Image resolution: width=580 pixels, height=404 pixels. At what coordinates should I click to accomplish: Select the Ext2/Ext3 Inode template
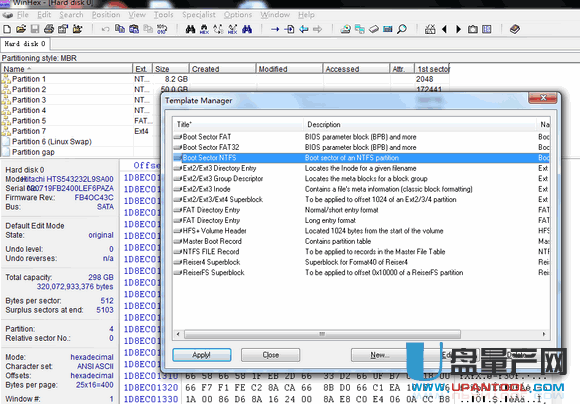coord(361,189)
